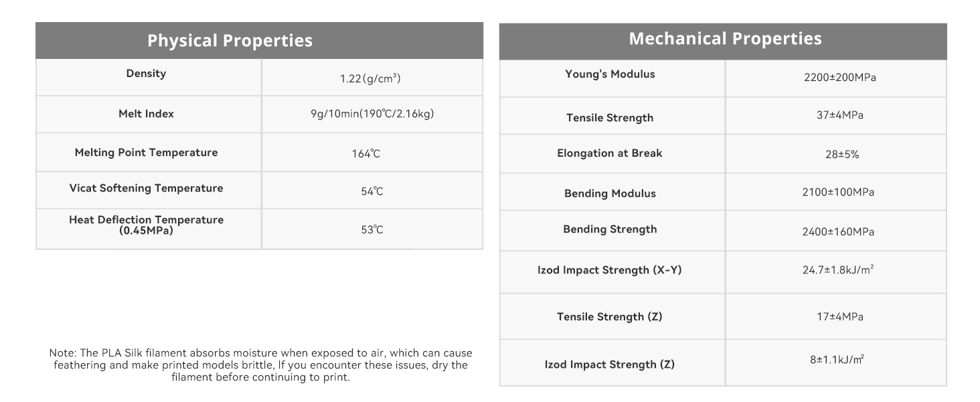Select the Melt Index row label

[146, 114]
